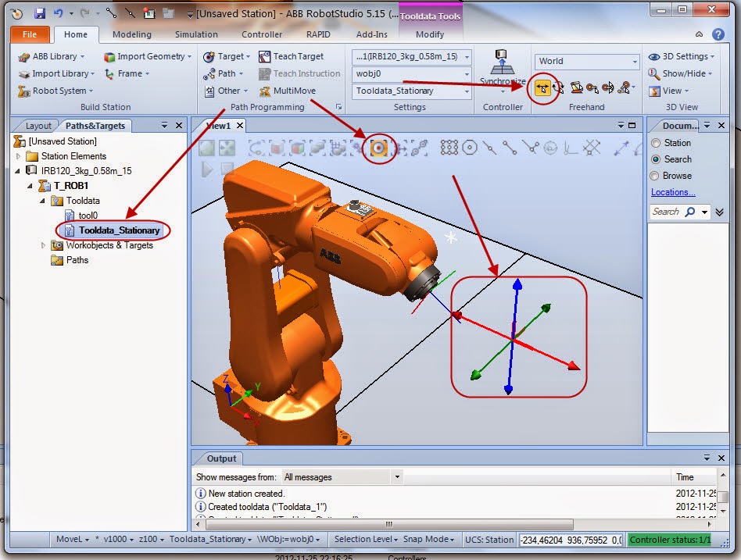Select the Rotate freehand tool
The height and width of the screenshot is (560, 741).
pyautogui.click(x=558, y=87)
